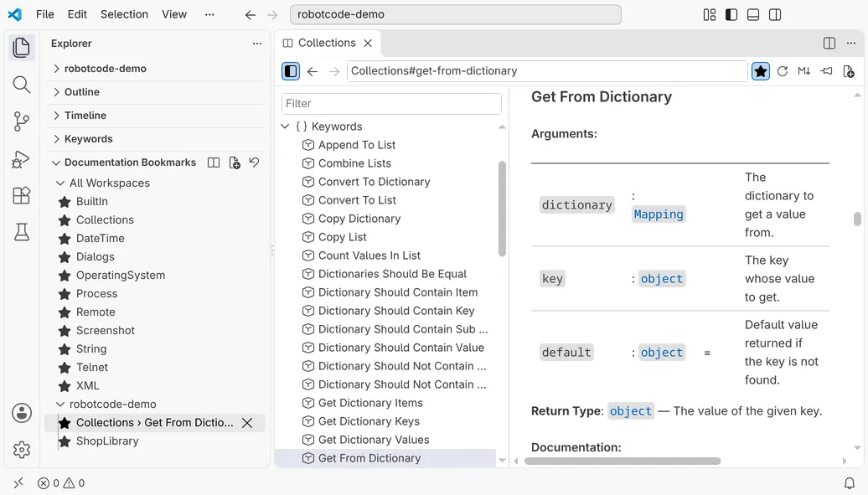Image resolution: width=868 pixels, height=495 pixels.
Task: Click the keyword list vertical scrollbar
Action: pos(502,209)
